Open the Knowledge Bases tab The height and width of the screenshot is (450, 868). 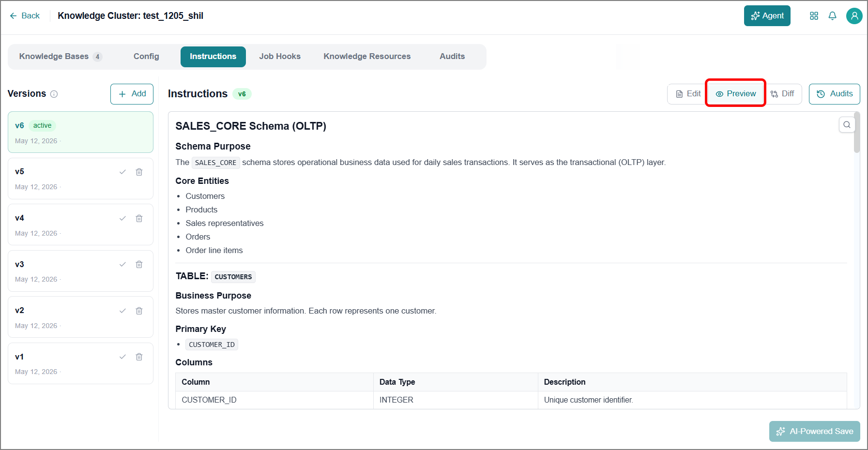61,57
